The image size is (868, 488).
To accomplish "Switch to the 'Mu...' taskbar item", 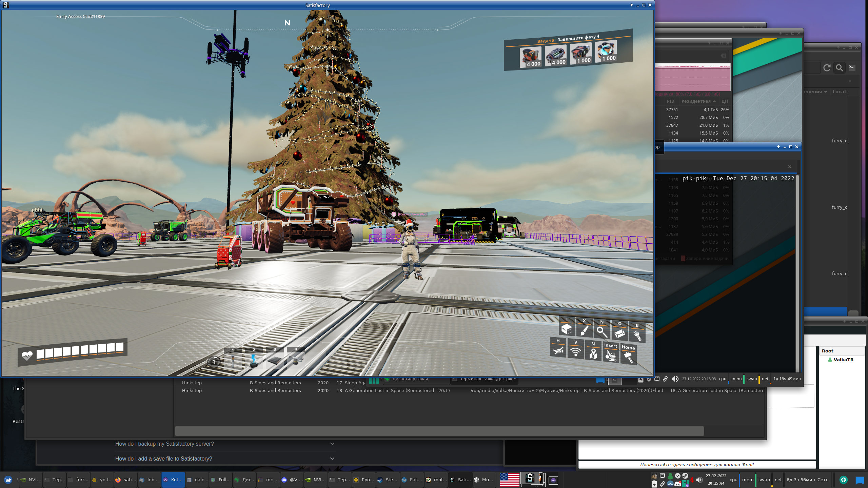I will 484,480.
